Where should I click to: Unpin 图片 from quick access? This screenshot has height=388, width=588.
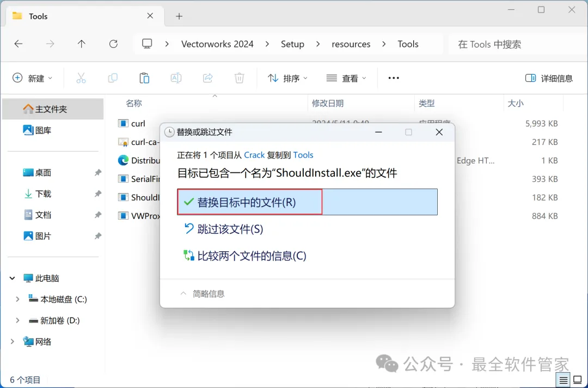coord(98,236)
